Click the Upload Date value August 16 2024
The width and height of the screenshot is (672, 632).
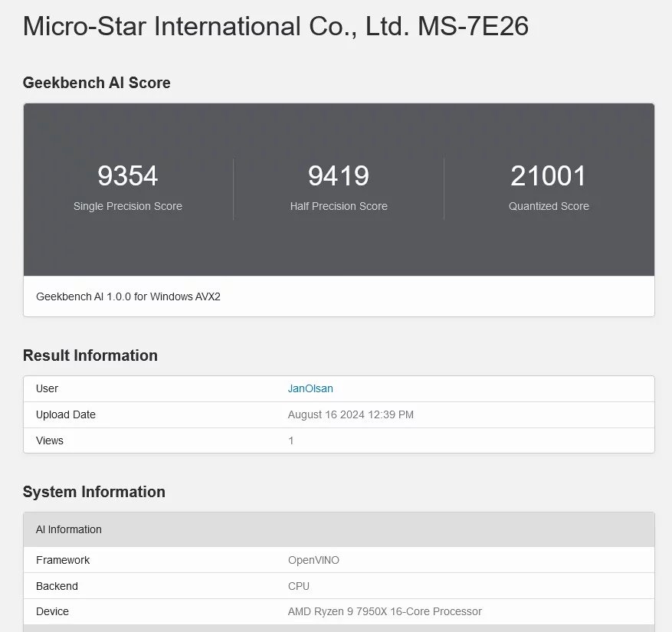click(x=350, y=414)
